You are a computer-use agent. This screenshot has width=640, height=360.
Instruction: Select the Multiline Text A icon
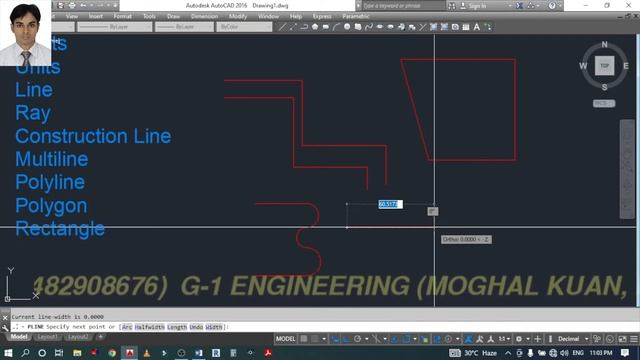pos(476,27)
